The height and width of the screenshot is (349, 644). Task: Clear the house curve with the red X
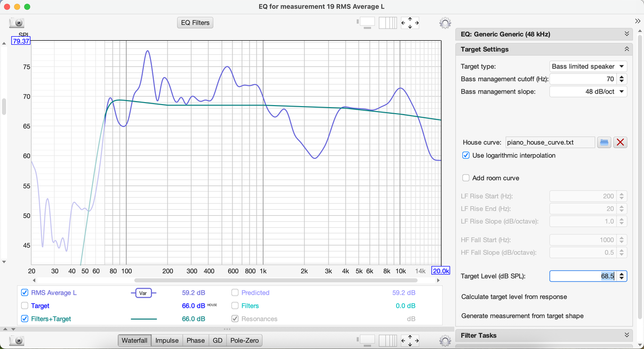tap(620, 142)
